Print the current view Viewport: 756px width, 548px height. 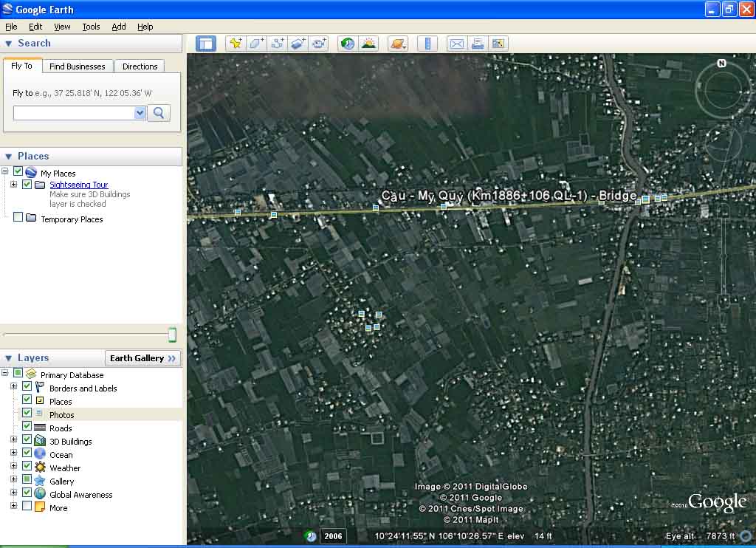pyautogui.click(x=478, y=44)
